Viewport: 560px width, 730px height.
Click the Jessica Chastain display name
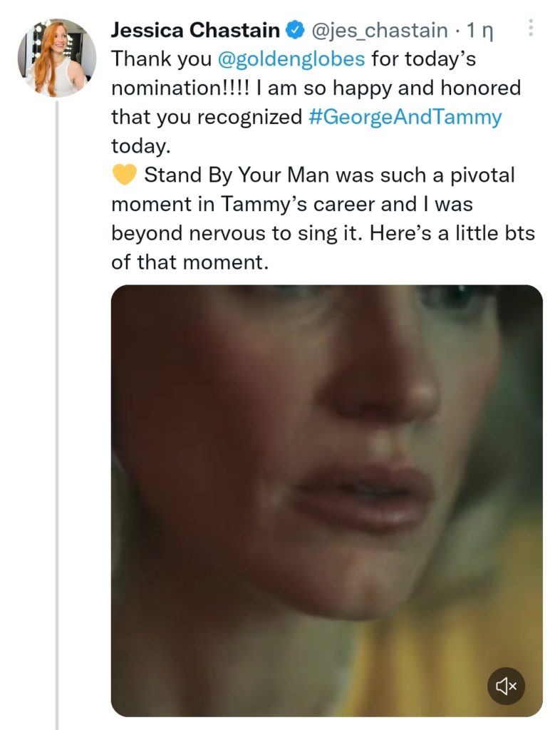195,30
